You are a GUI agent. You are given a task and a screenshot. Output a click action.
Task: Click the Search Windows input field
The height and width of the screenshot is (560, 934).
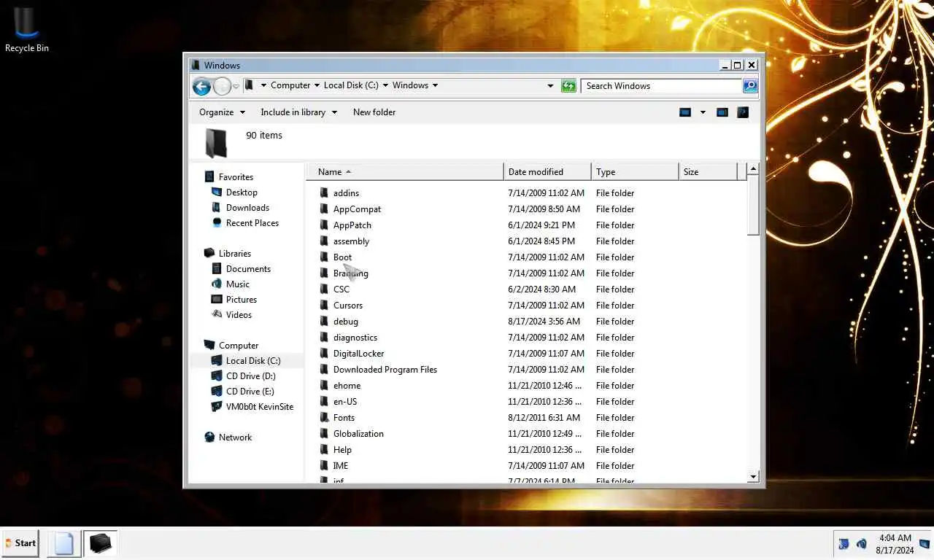(663, 86)
